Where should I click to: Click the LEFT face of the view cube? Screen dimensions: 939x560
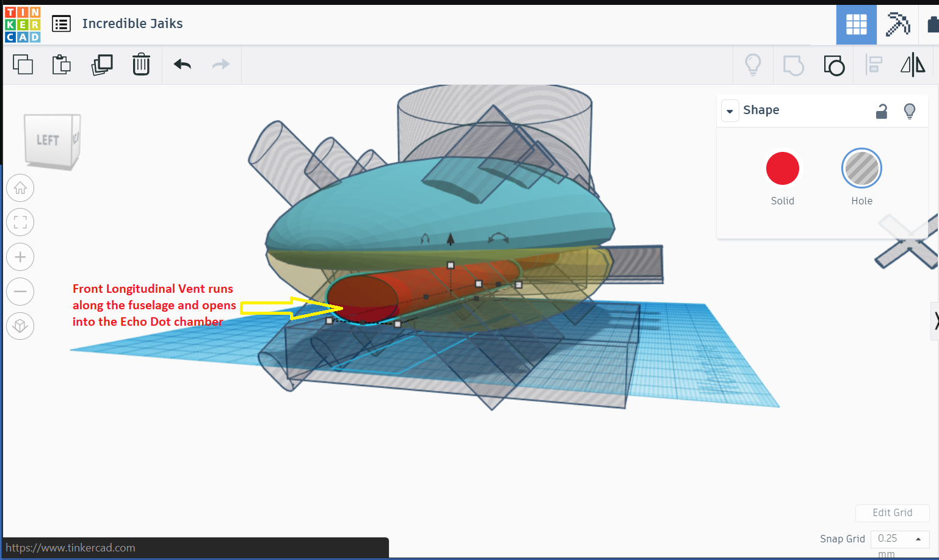point(48,140)
